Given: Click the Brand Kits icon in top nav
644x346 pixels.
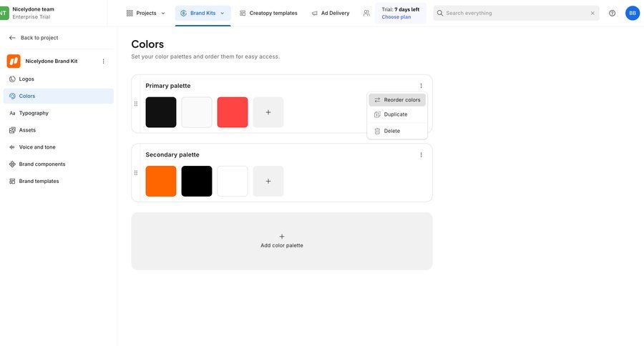Looking at the screenshot, I should 184,13.
